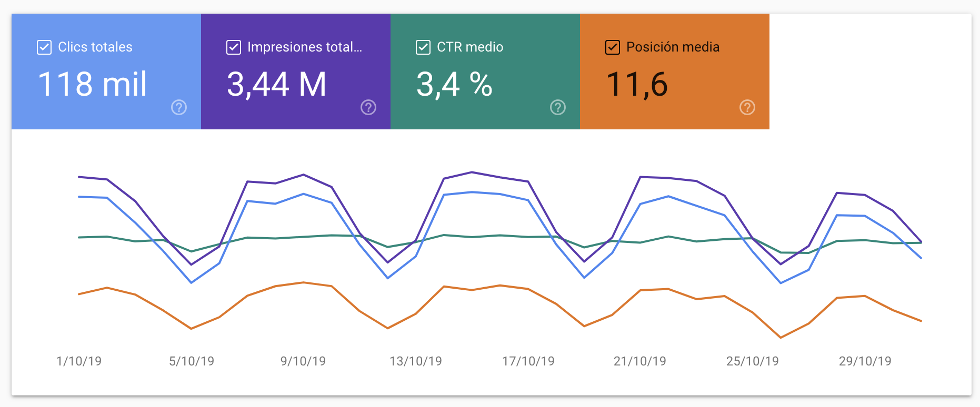
Task: Select the 5/10/19 date on the axis
Action: (192, 361)
